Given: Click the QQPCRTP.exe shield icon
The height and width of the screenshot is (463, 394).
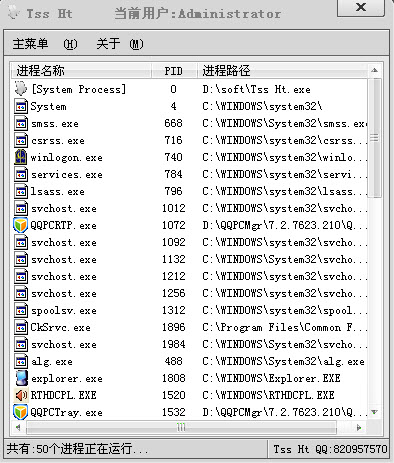Looking at the screenshot, I should tap(21, 225).
